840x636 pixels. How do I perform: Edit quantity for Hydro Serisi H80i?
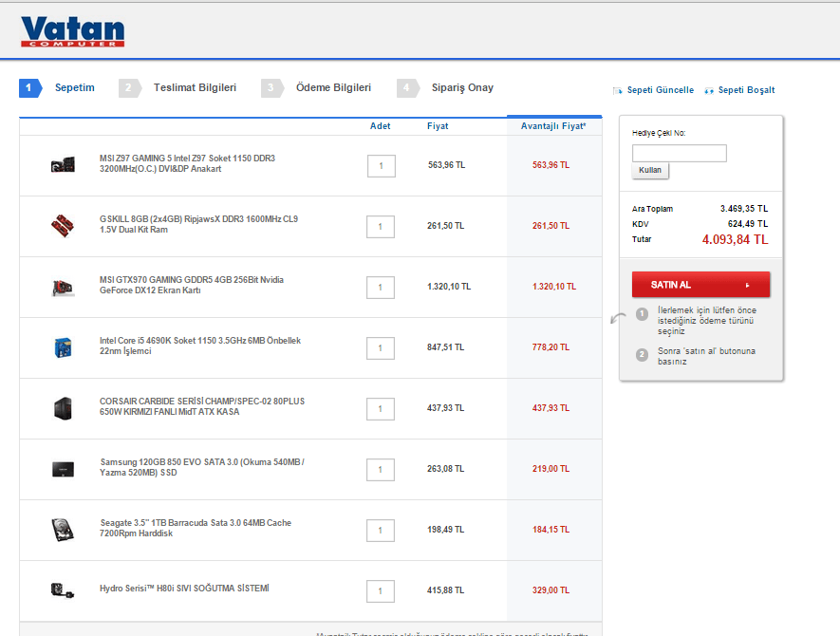point(381,591)
